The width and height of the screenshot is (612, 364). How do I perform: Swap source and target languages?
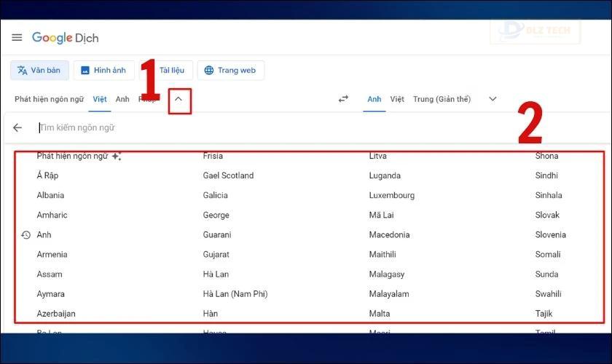[343, 99]
